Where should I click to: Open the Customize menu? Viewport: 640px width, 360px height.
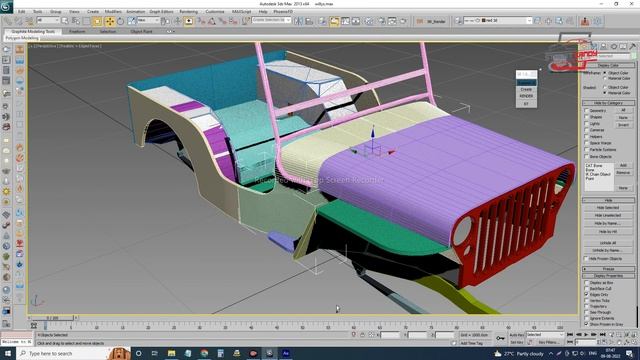215,11
